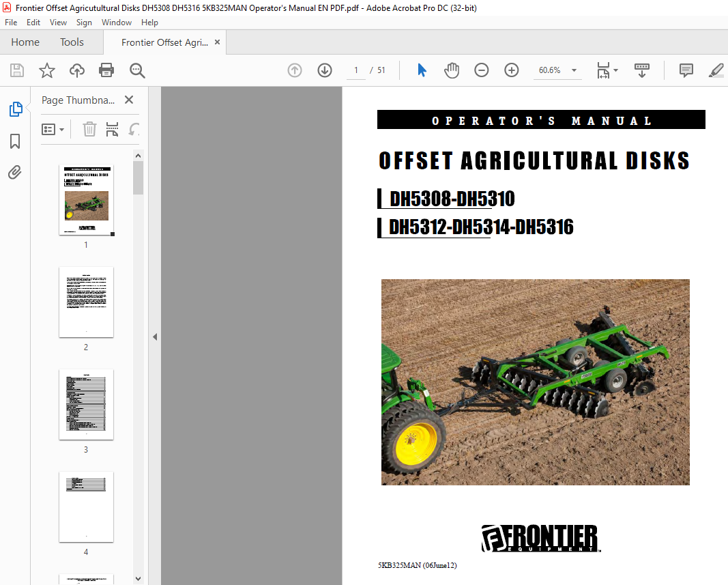This screenshot has height=585, width=728.
Task: Open the Find text magnifier icon
Action: click(137, 70)
